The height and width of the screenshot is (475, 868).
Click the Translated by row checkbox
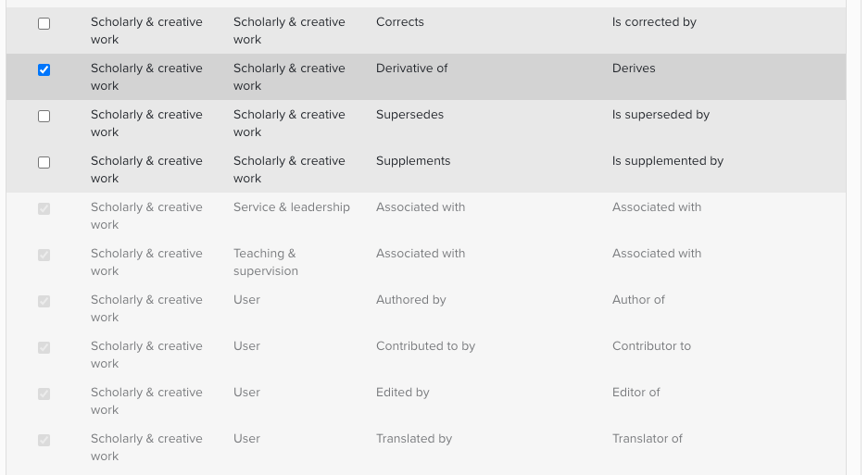44,440
